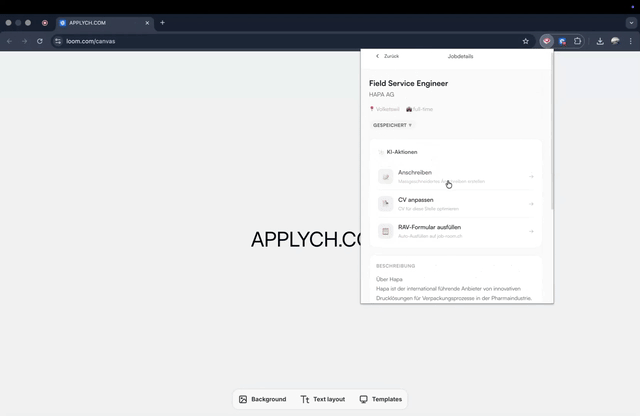Expand the tab search chevron in the top right
This screenshot has width=640, height=416.
click(631, 23)
